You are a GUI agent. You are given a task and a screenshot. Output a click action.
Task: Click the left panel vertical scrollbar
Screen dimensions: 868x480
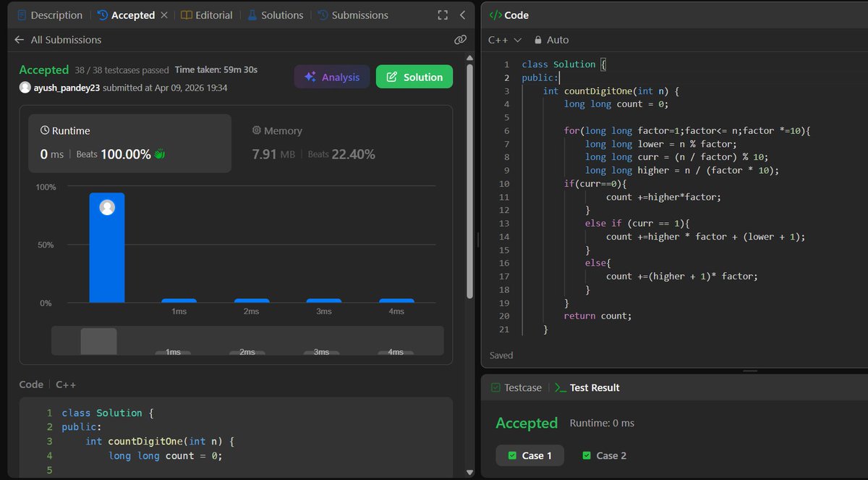tap(471, 181)
